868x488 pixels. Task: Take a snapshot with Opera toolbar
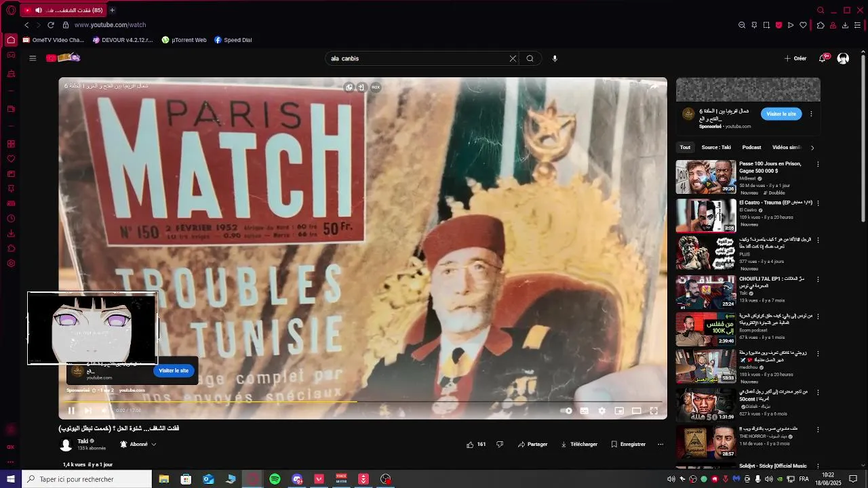click(x=766, y=25)
